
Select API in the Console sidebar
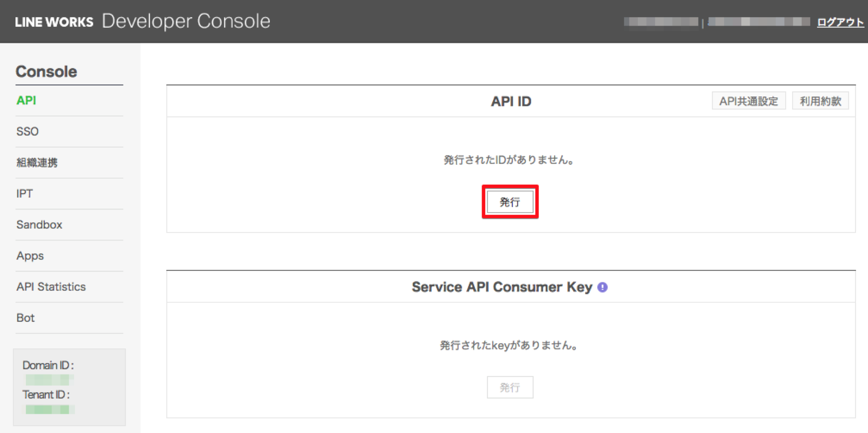pos(26,100)
